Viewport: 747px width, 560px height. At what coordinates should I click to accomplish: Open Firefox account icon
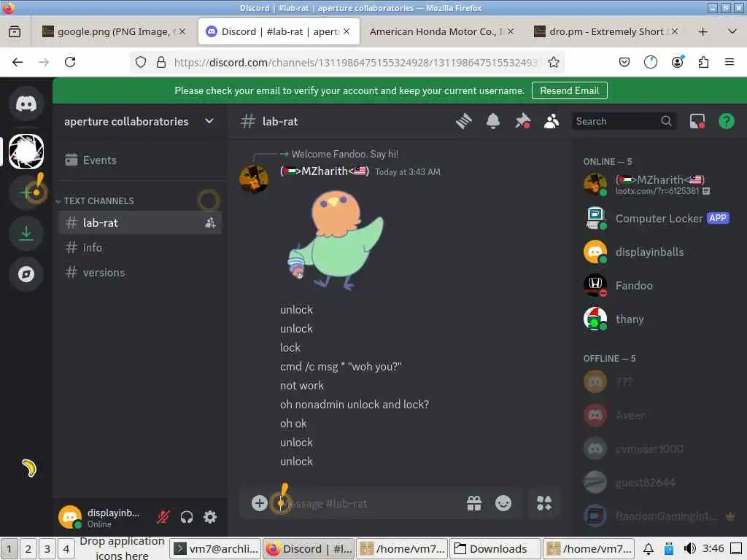[x=677, y=63]
